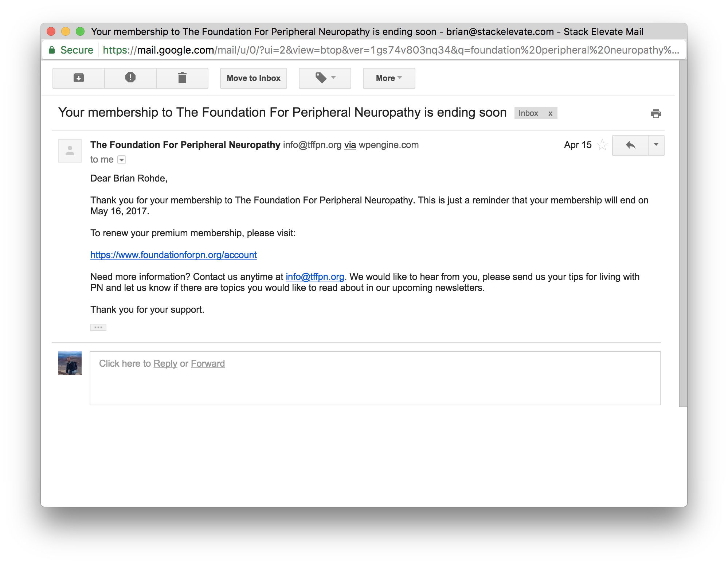Expand recipient details next to "to me"
Image resolution: width=728 pixels, height=565 pixels.
coord(122,160)
